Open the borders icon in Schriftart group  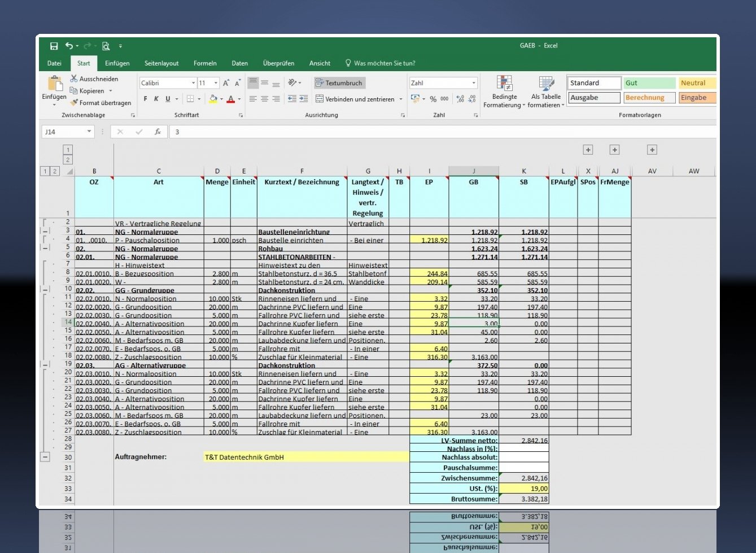[190, 99]
